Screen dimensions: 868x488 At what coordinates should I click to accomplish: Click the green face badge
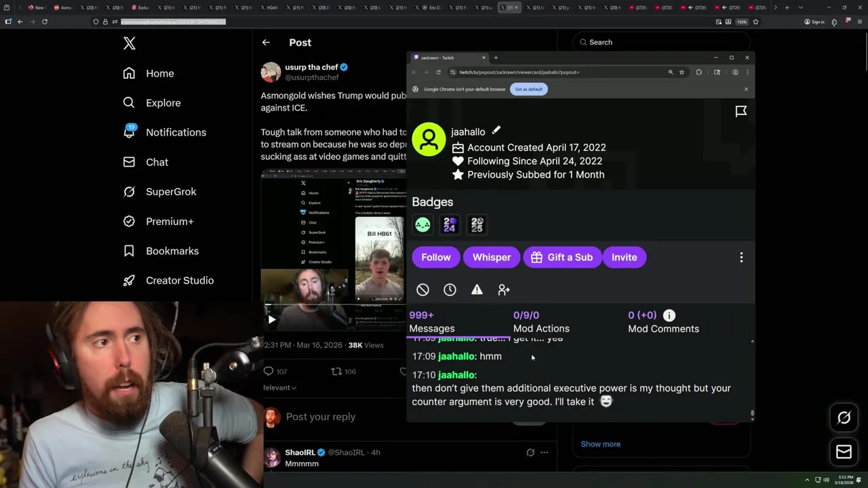[422, 224]
